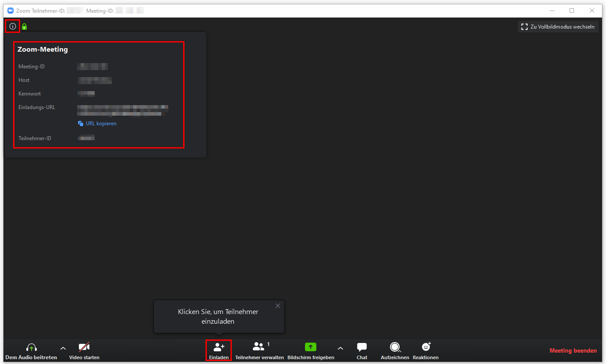This screenshot has height=364, width=606.
Task: Open the Einladen invite participants button
Action: click(x=219, y=350)
